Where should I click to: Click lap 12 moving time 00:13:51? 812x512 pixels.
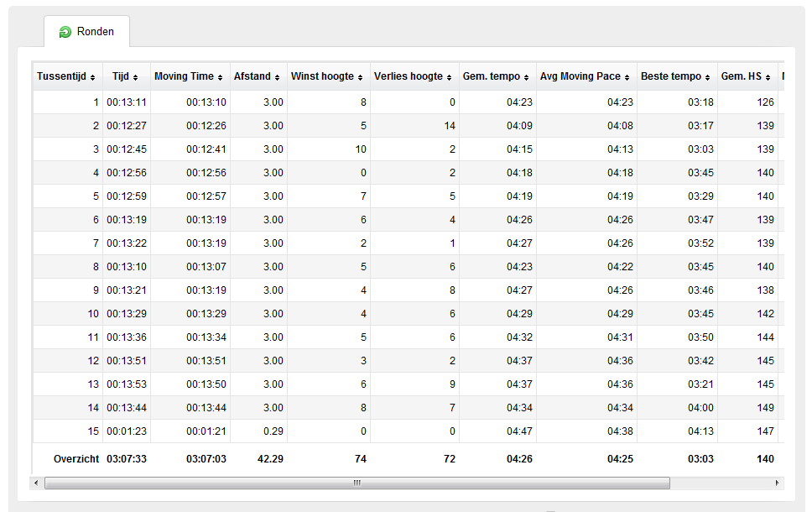(x=206, y=361)
